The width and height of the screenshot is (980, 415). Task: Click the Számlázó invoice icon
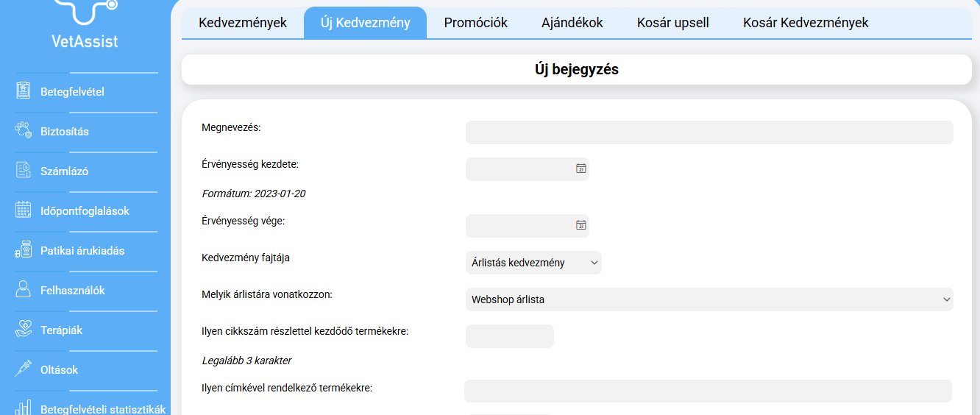point(24,171)
